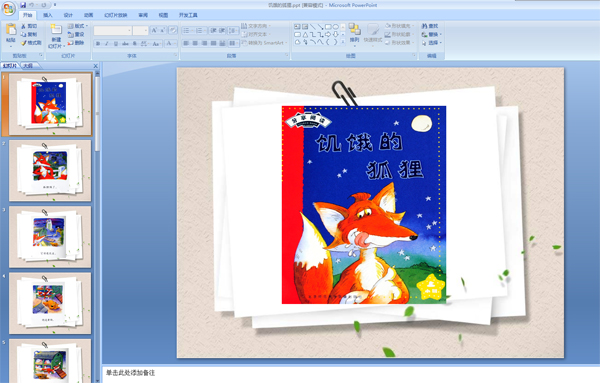Toggle Italic formatting in font group
Screen dimensions: 600x383
point(107,44)
